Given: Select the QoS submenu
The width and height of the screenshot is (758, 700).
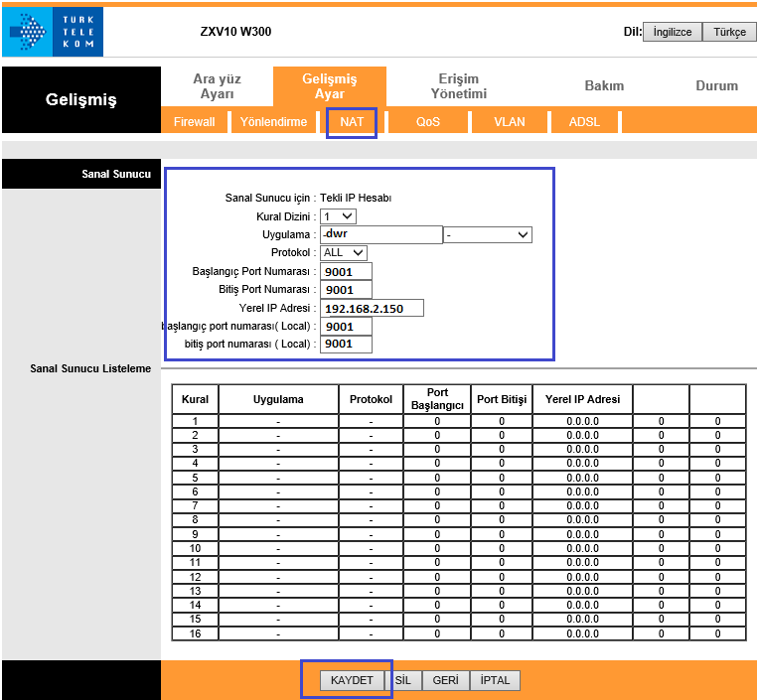Looking at the screenshot, I should pos(428,122).
